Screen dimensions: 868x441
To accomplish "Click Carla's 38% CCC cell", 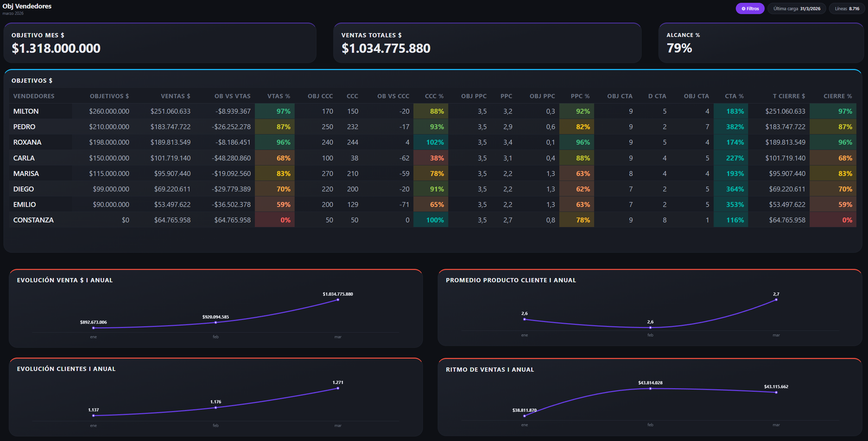I will 431,158.
